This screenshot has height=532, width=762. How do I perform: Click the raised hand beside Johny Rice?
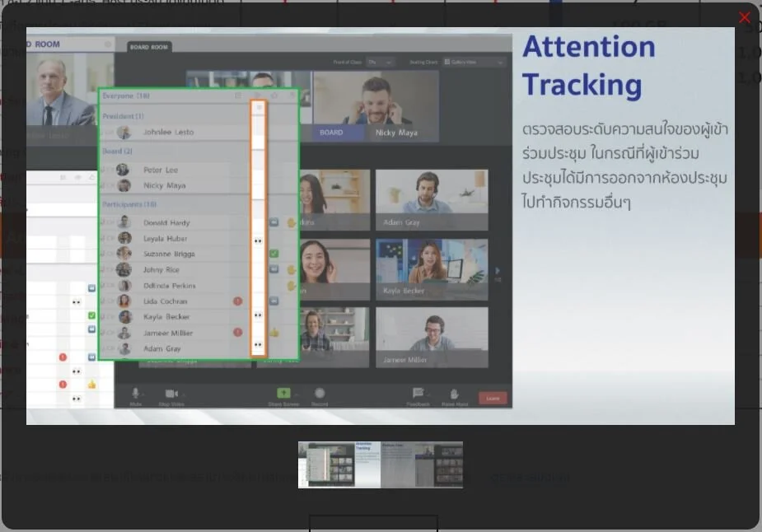point(291,269)
